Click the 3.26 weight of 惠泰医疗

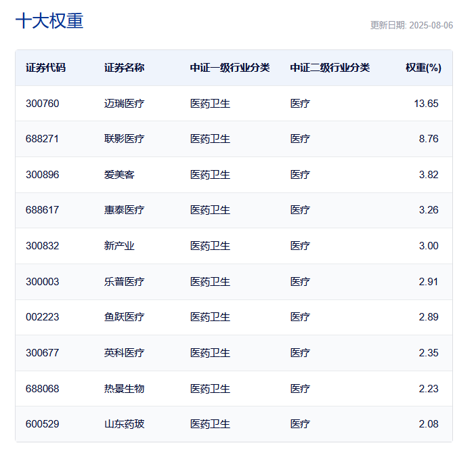point(428,210)
